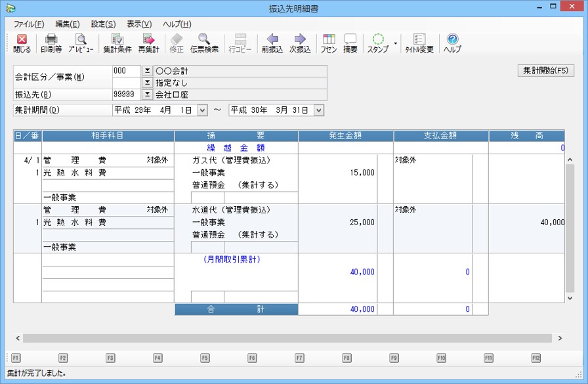Image resolution: width=588 pixels, height=384 pixels.
Task: Open 伝票検索 voucher search
Action: pos(204,43)
